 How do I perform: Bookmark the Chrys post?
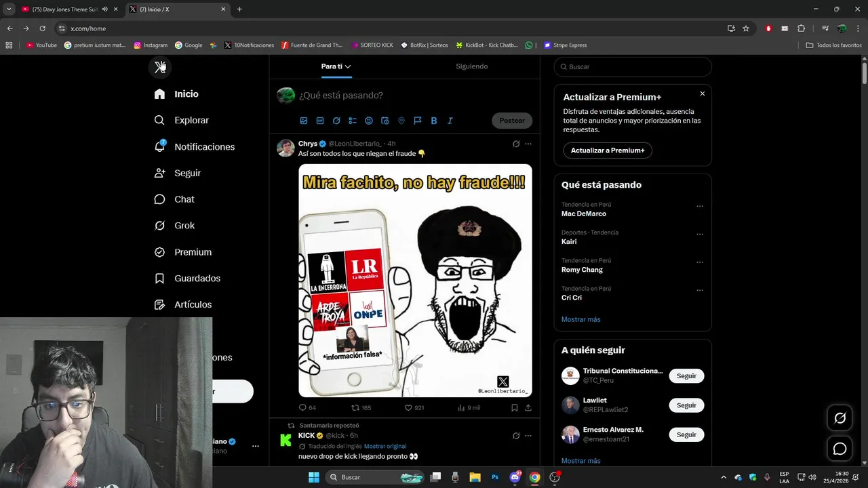click(515, 408)
